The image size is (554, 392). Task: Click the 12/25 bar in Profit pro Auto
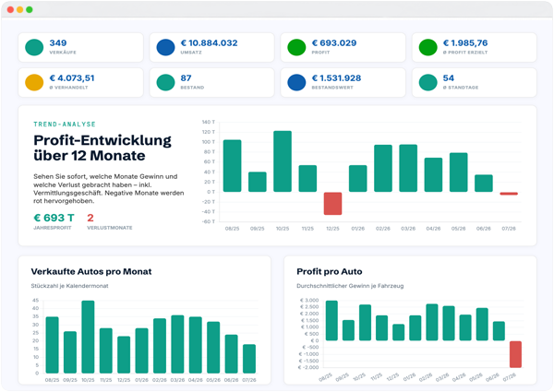pos(399,332)
